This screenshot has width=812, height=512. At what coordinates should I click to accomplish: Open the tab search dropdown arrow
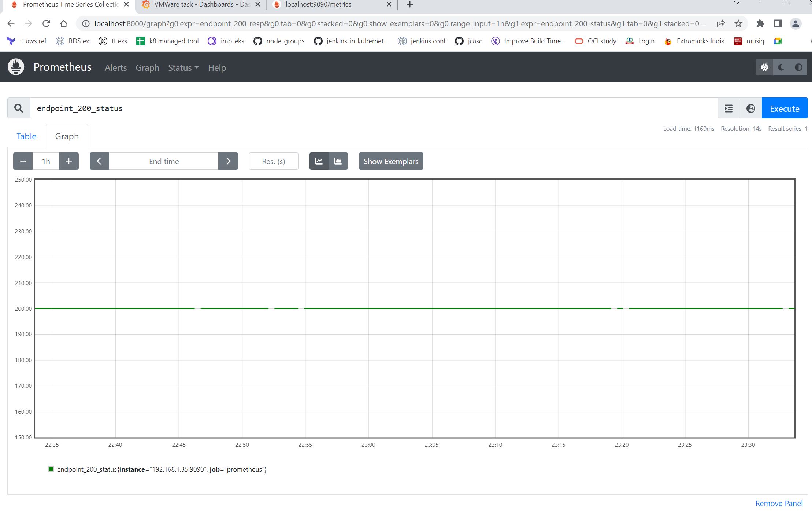[737, 3]
